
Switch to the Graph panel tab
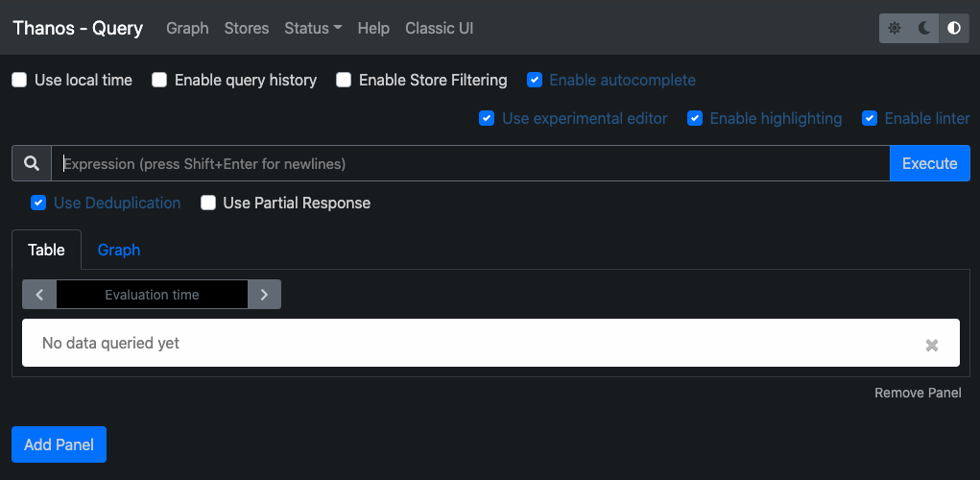coord(119,250)
